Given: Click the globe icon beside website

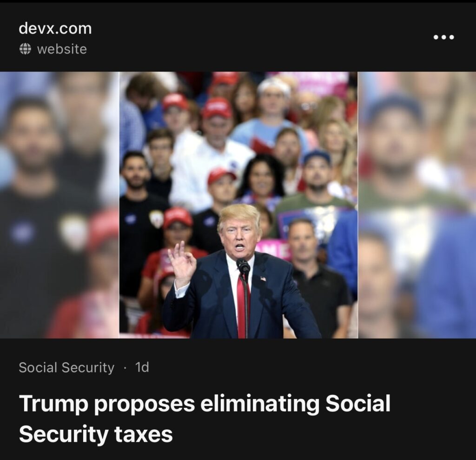Looking at the screenshot, I should point(25,49).
